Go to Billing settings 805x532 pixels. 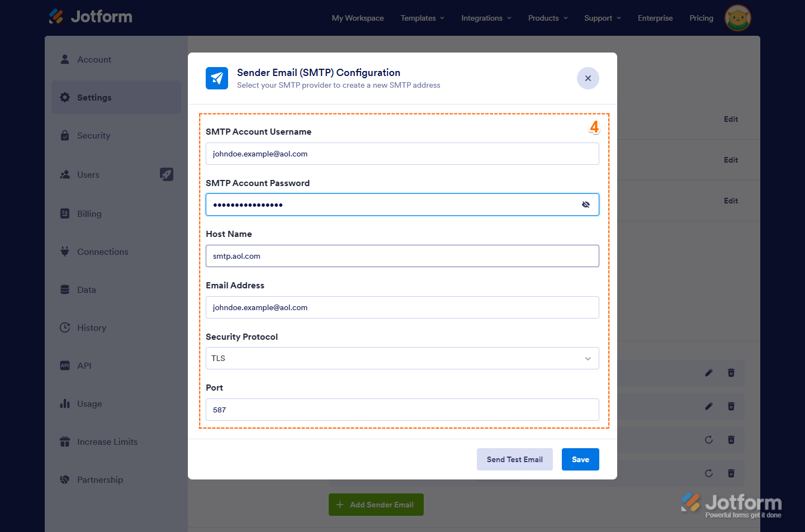tap(89, 214)
